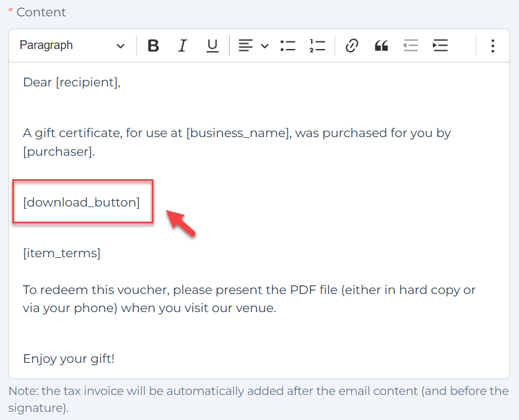Toggle bold formatting
This screenshot has width=519, height=420.
coord(154,45)
